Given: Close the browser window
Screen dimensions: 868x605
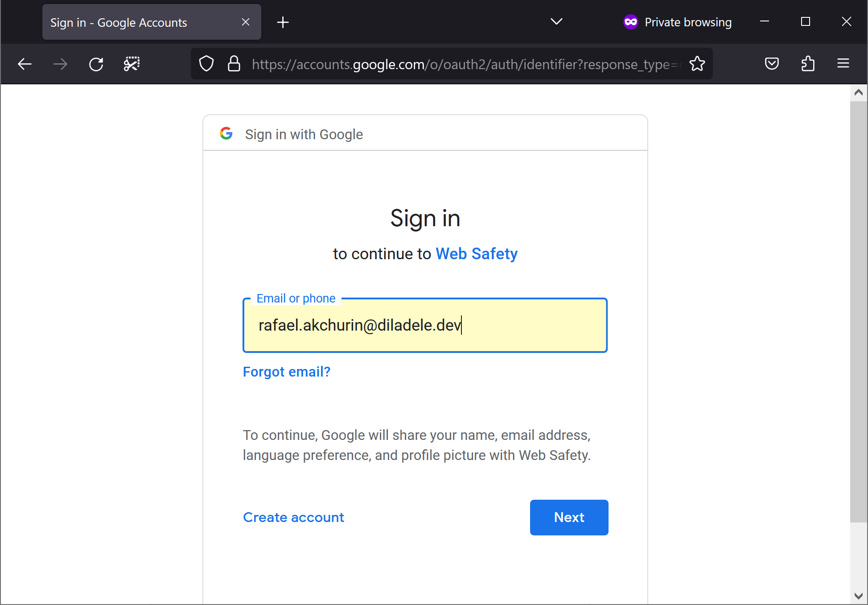Looking at the screenshot, I should coord(846,21).
